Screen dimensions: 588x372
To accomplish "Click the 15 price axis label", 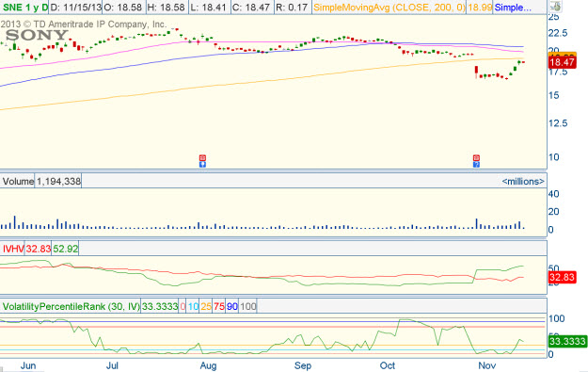I will [x=554, y=95].
